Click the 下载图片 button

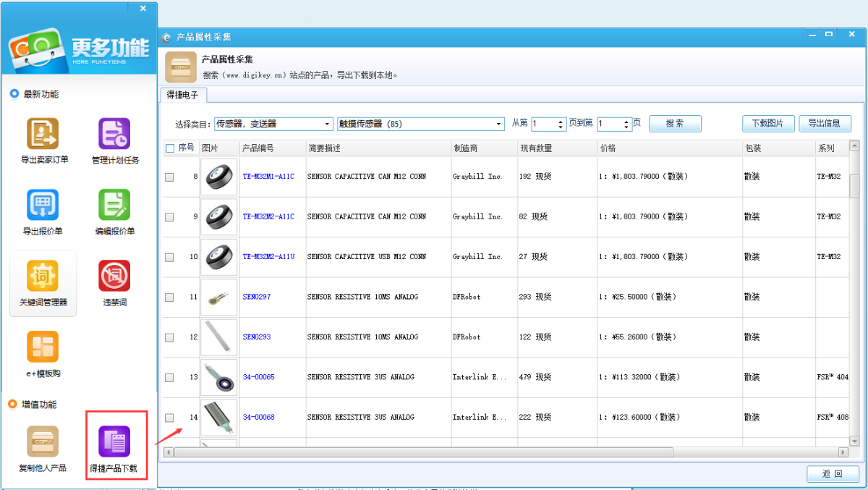767,124
